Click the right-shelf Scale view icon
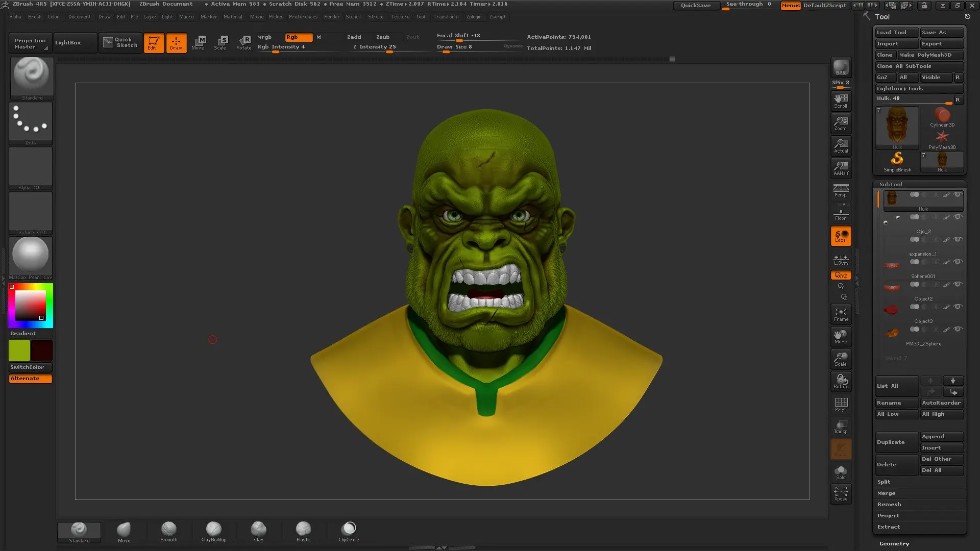The width and height of the screenshot is (980, 551). click(x=841, y=360)
